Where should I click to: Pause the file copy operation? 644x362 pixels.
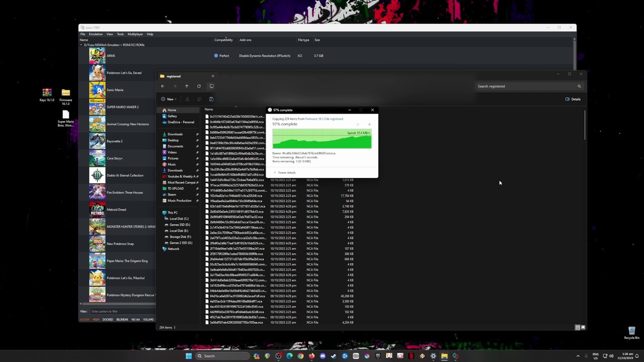pyautogui.click(x=358, y=124)
